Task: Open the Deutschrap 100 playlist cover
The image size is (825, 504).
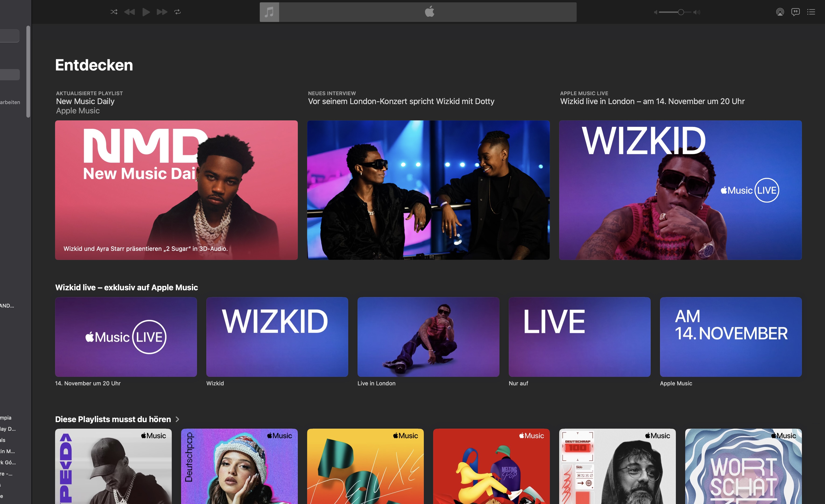Action: 617,466
